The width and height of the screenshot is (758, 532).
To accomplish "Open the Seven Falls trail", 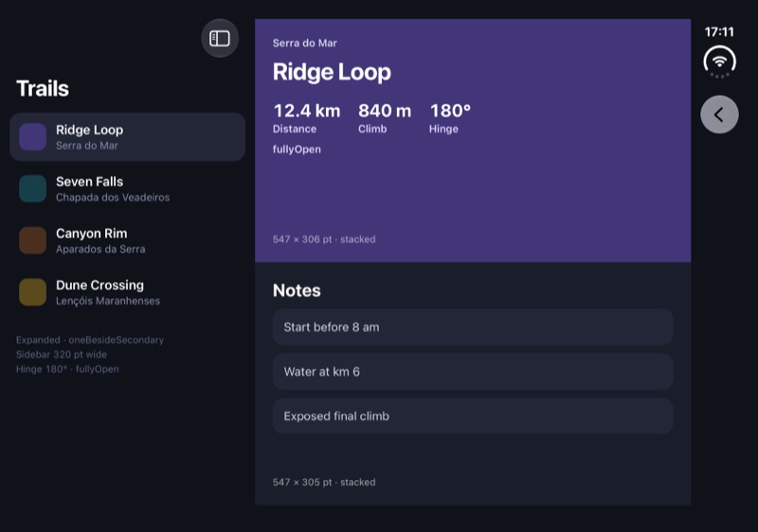I will [127, 188].
